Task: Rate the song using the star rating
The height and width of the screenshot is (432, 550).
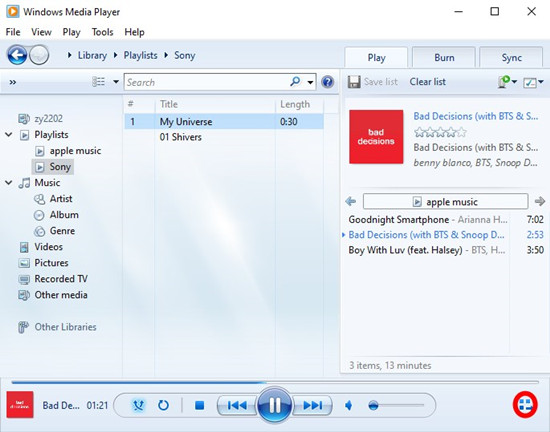Action: 440,133
